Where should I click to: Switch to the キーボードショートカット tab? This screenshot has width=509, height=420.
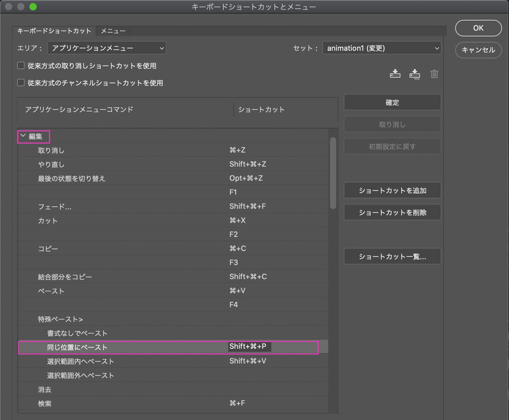point(54,31)
